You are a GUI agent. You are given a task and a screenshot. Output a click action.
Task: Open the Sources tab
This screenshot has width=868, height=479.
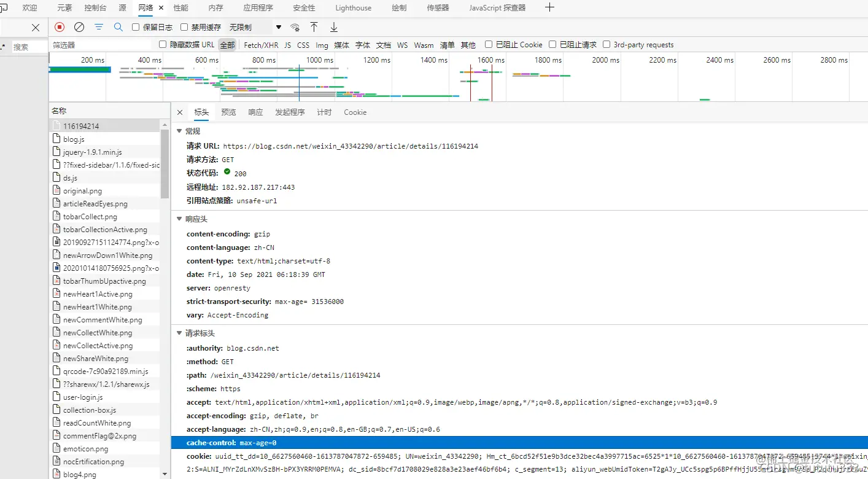[x=122, y=8]
